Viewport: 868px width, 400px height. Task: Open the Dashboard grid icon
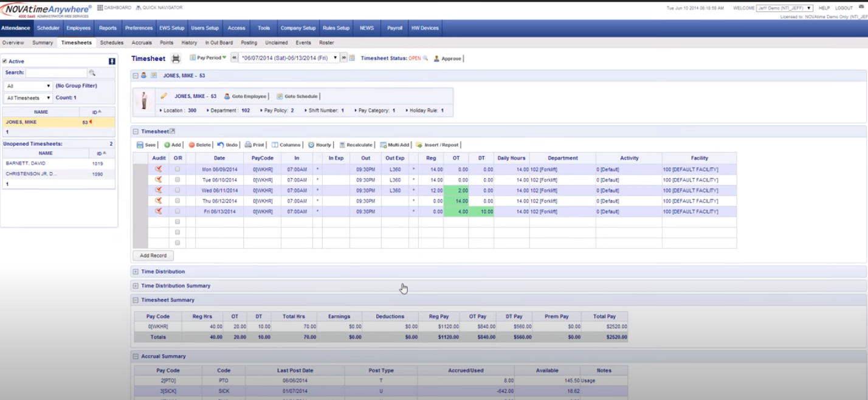coord(100,8)
